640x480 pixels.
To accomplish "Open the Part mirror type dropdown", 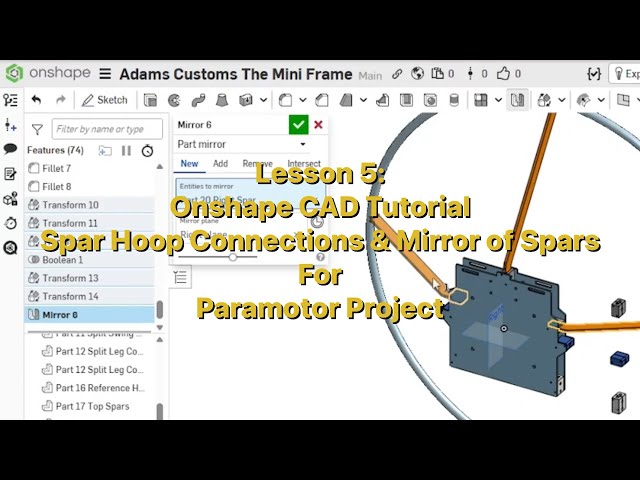I will tap(242, 144).
